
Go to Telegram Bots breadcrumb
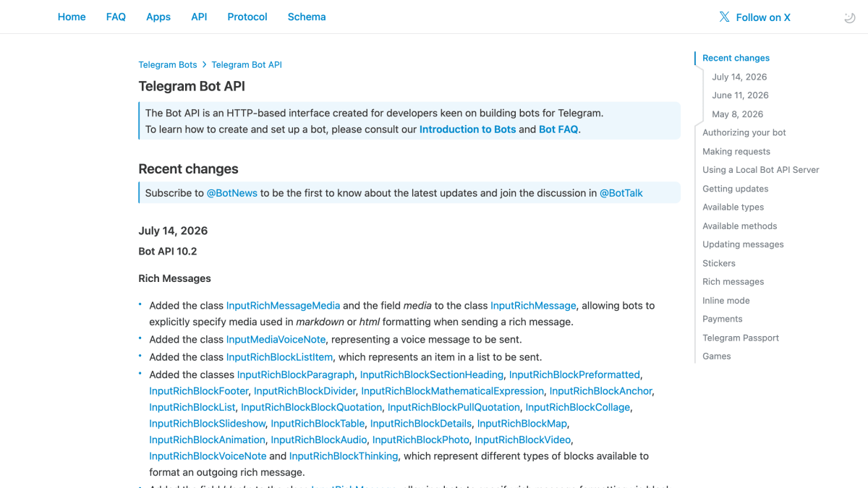pyautogui.click(x=168, y=64)
